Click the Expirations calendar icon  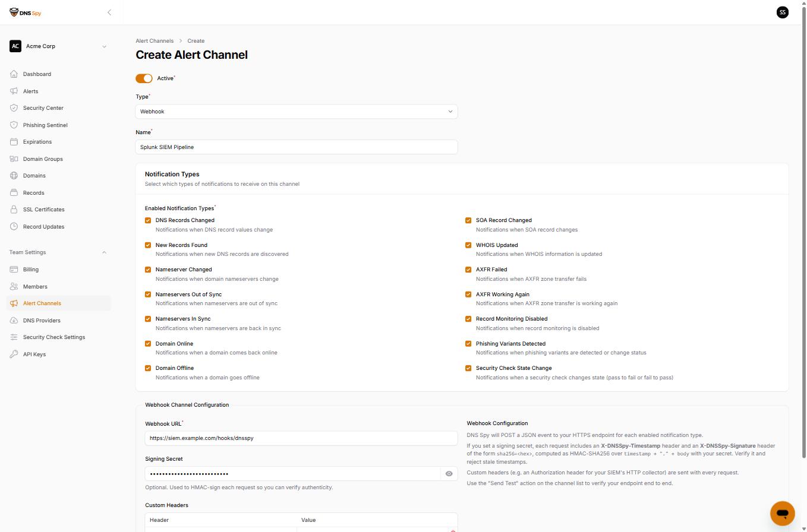[x=14, y=142]
